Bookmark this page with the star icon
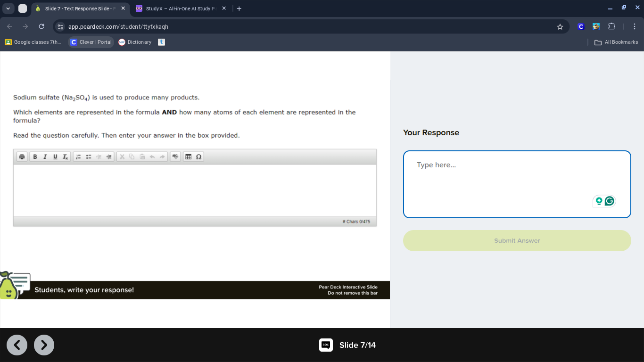644x362 pixels. coord(560,27)
